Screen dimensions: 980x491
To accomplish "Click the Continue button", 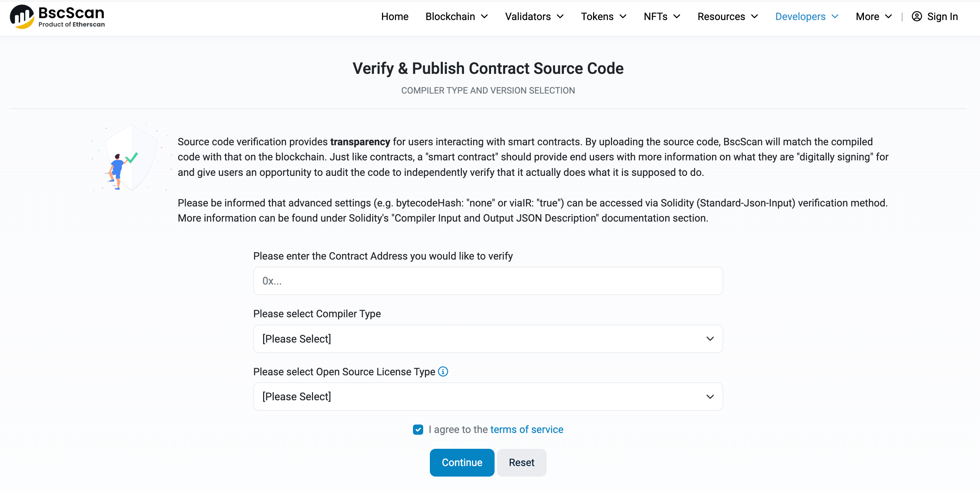I will [x=462, y=462].
